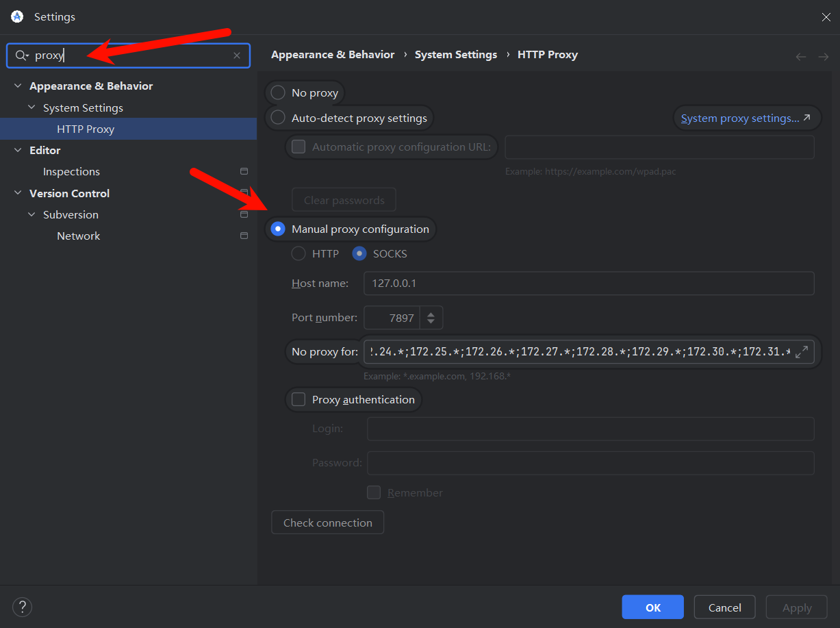Click the Host name field

[x=589, y=283]
